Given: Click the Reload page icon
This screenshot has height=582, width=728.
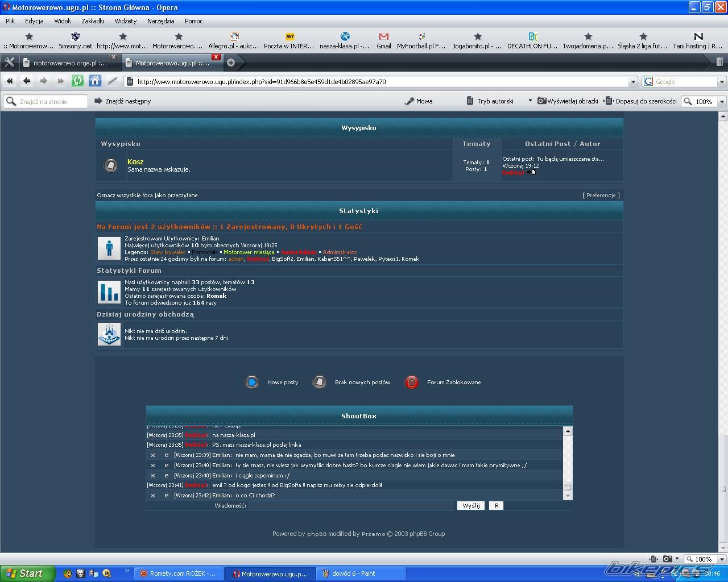Looking at the screenshot, I should point(77,81).
